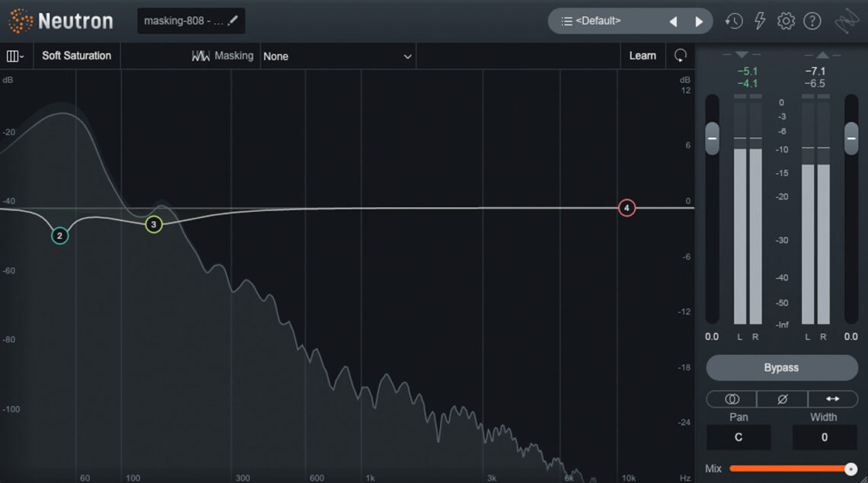Click the history/undo icon in the header
868x483 pixels.
(x=733, y=21)
